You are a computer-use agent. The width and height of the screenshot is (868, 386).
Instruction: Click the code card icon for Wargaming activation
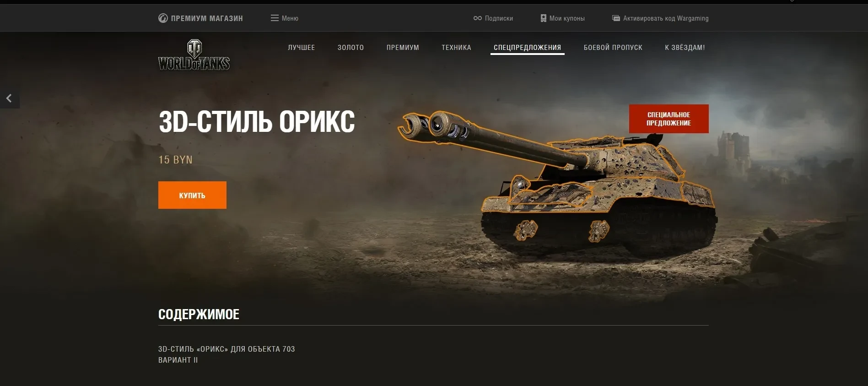(x=616, y=18)
